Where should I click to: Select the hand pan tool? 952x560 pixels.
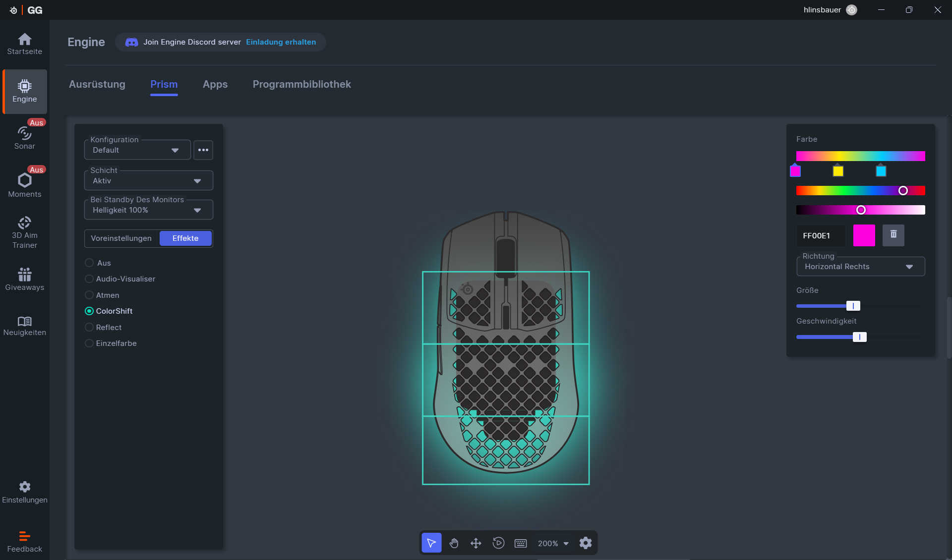pyautogui.click(x=454, y=543)
